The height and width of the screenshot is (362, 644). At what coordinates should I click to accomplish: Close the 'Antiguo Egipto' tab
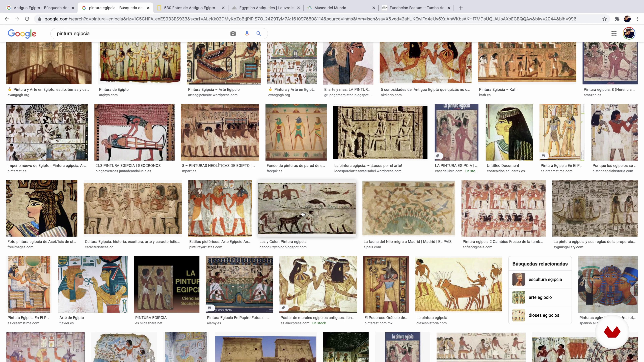(x=73, y=8)
